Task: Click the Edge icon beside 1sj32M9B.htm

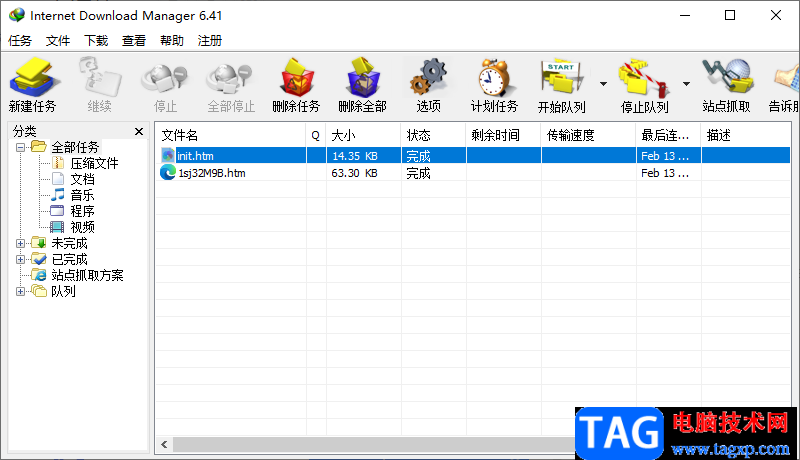Action: (168, 172)
